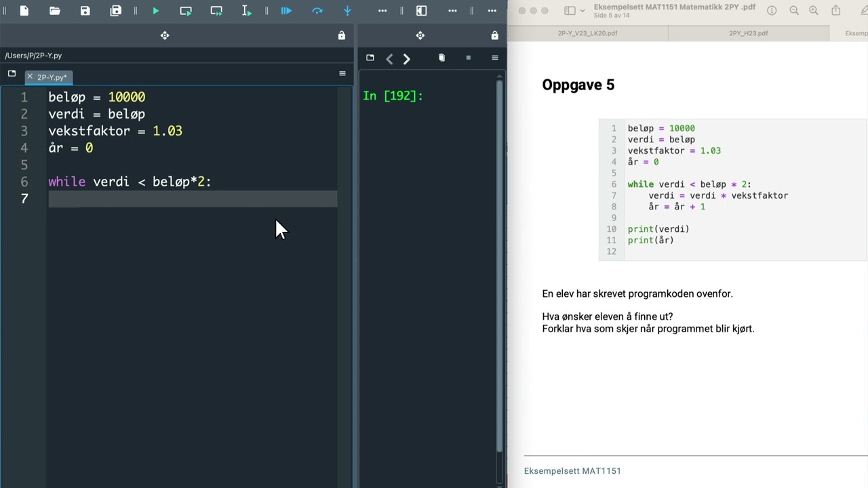Click 'Hva ønsker eleven å finne ut?' text
The image size is (868, 488).
point(608,317)
